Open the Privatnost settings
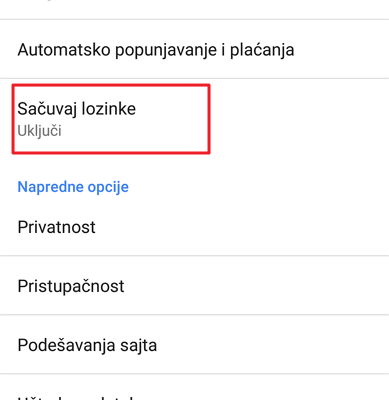This screenshot has width=389, height=400. [194, 227]
